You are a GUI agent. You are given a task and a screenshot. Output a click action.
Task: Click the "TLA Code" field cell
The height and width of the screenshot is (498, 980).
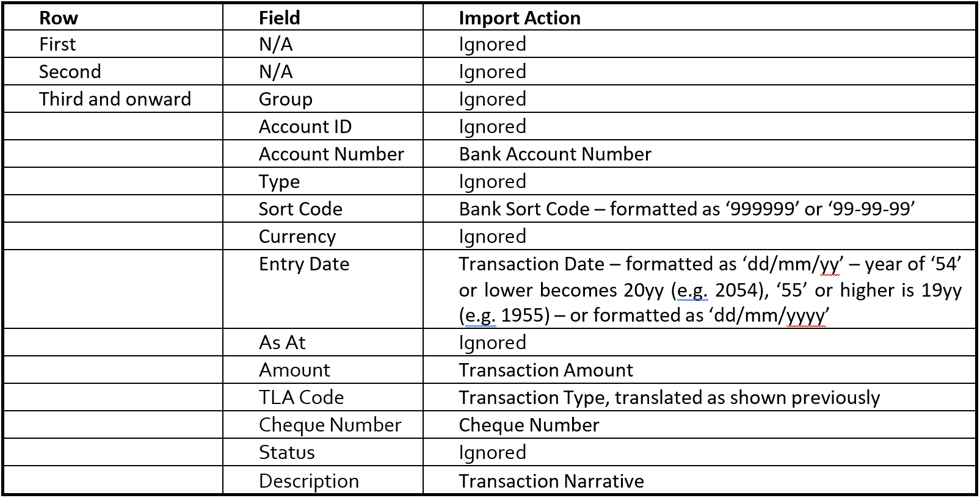(x=301, y=397)
